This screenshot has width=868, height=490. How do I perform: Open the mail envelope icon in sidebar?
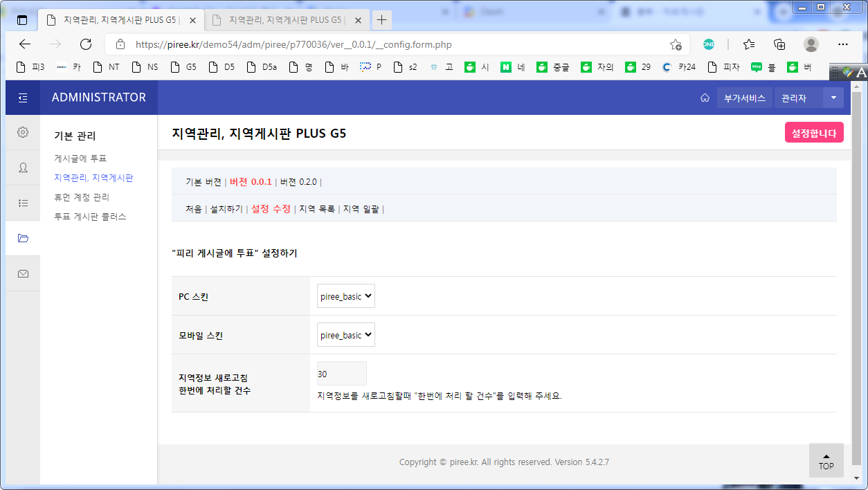point(23,273)
